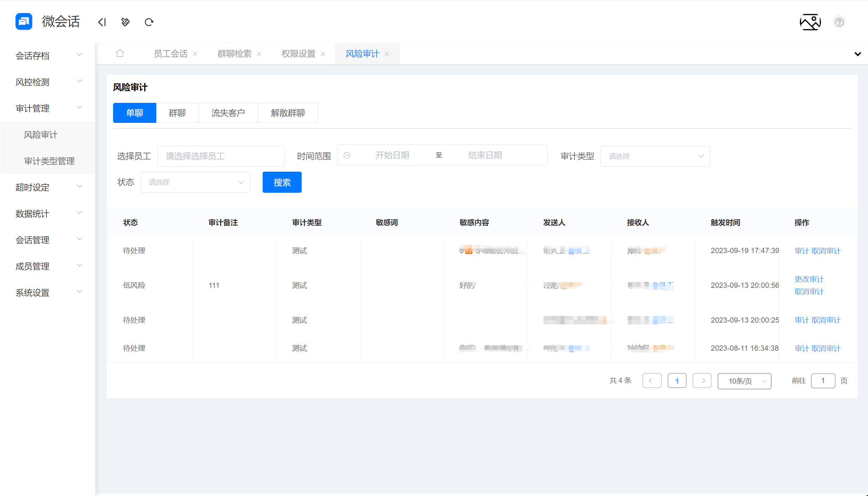Click the clean/brush icon in the top toolbar

(x=125, y=22)
